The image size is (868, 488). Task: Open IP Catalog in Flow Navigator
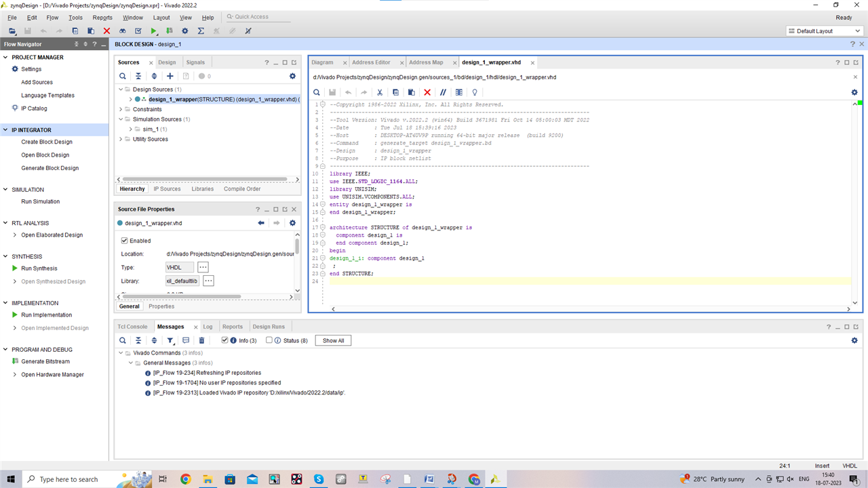pyautogui.click(x=34, y=108)
